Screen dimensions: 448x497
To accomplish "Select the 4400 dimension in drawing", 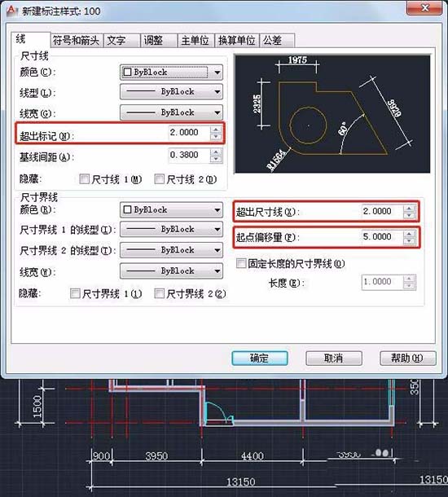I will pos(253,456).
